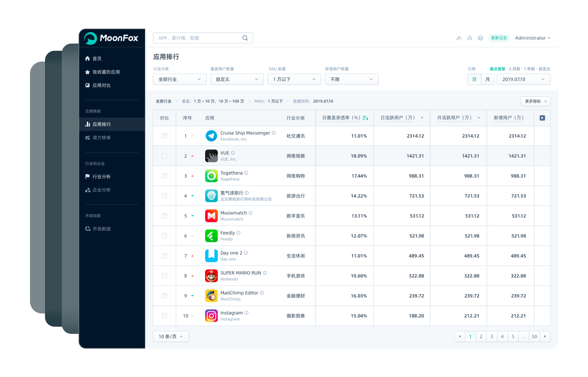The height and width of the screenshot is (377, 588).
Task: Go to 行业分析 in sidebar
Action: click(x=101, y=177)
